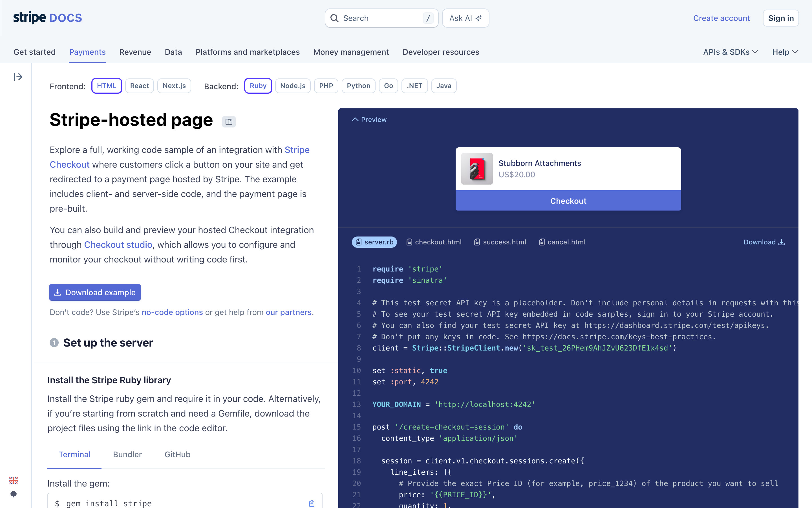Click the US$20.00 price text
812x508 pixels.
coord(517,174)
